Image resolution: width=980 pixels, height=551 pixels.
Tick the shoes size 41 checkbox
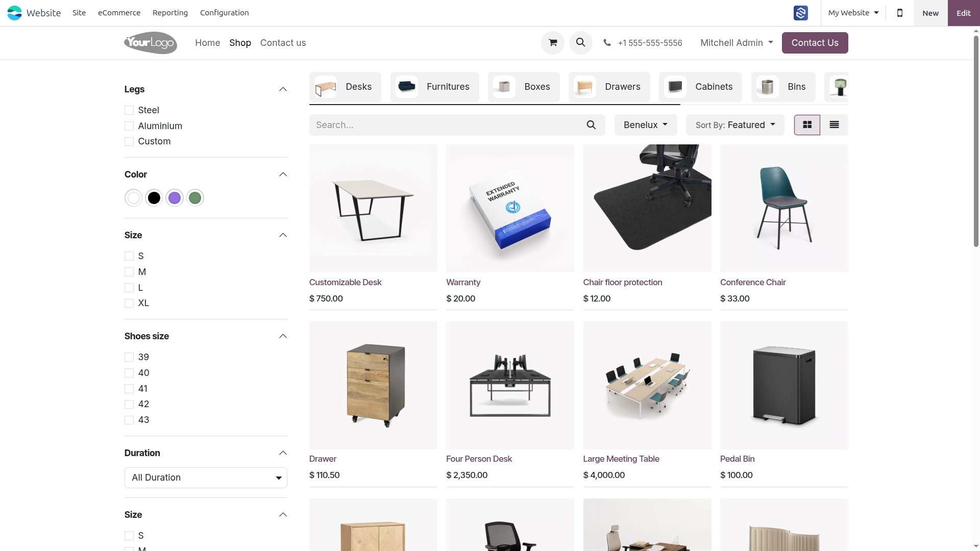129,389
